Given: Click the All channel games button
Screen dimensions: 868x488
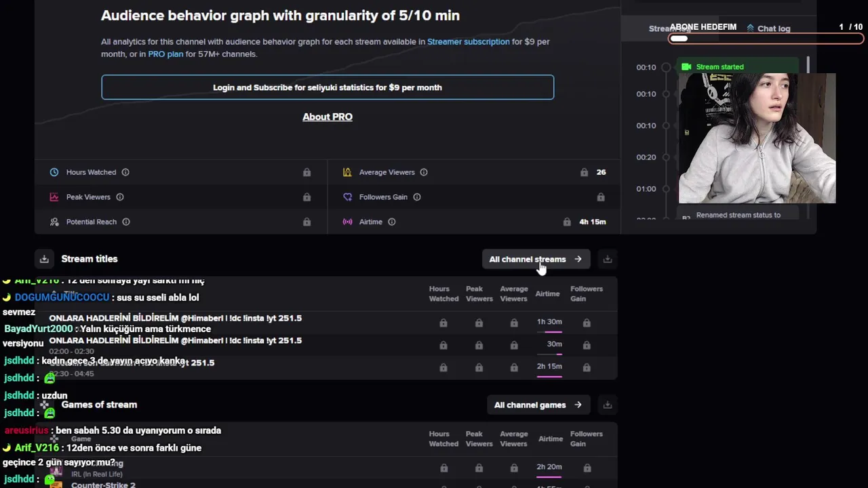Looking at the screenshot, I should tap(538, 405).
